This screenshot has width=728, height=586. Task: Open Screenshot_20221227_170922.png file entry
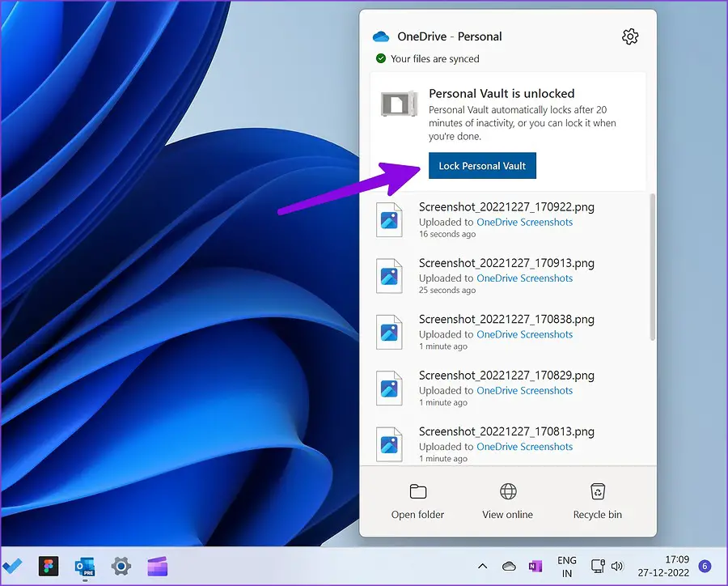coord(506,207)
